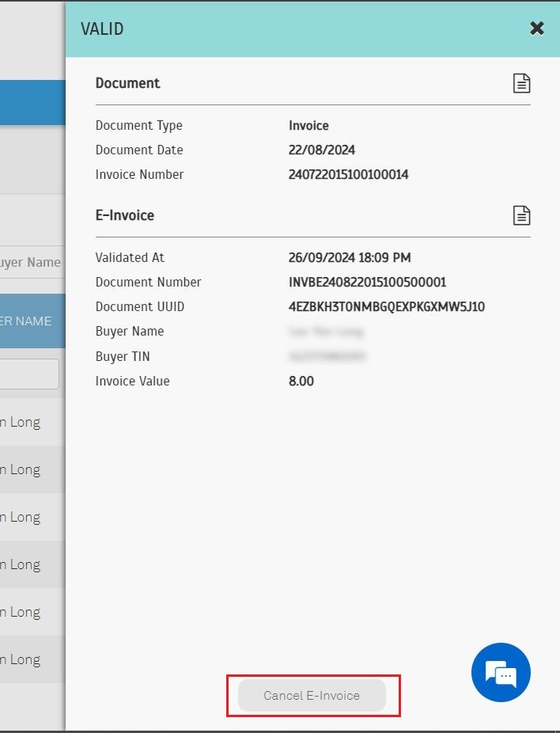560x733 pixels.
Task: Click the Buyer Name search field
Action: click(x=30, y=262)
